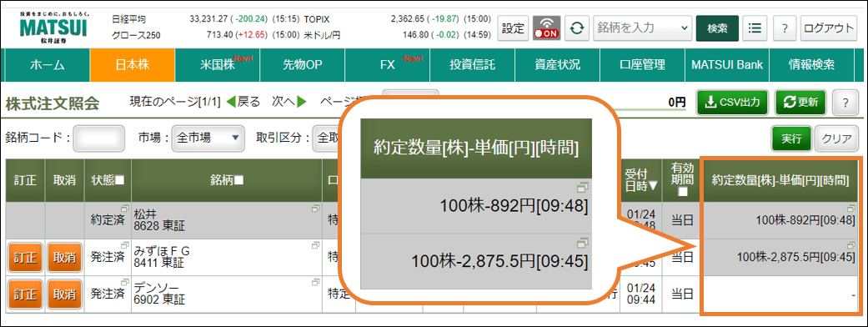Clear filters with クリア button

pyautogui.click(x=835, y=138)
